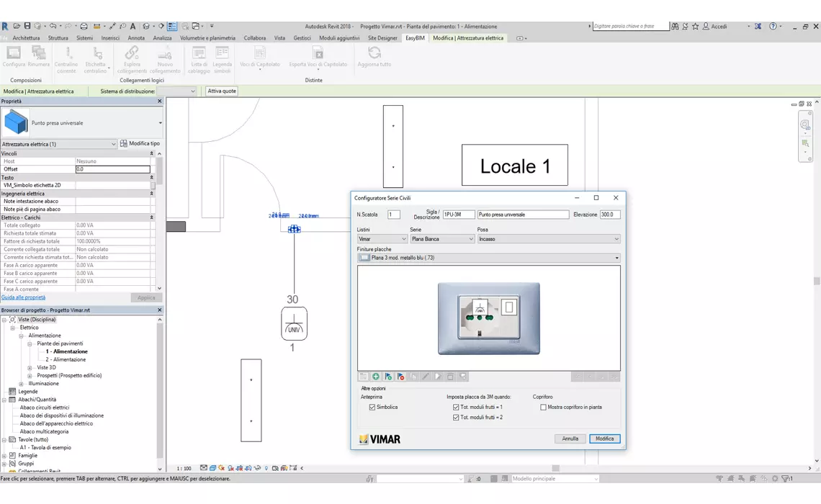821x504 pixels.
Task: Click the view scale 1:100 button
Action: pyautogui.click(x=184, y=469)
